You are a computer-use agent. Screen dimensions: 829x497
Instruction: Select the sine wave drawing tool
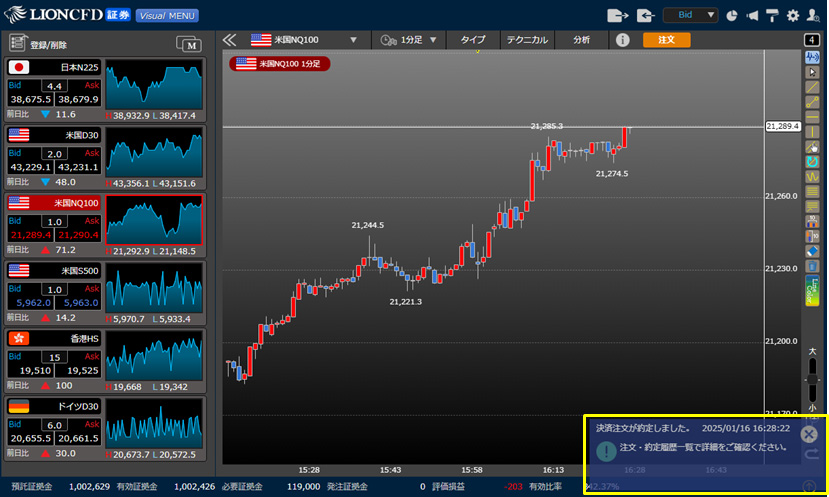click(x=812, y=176)
